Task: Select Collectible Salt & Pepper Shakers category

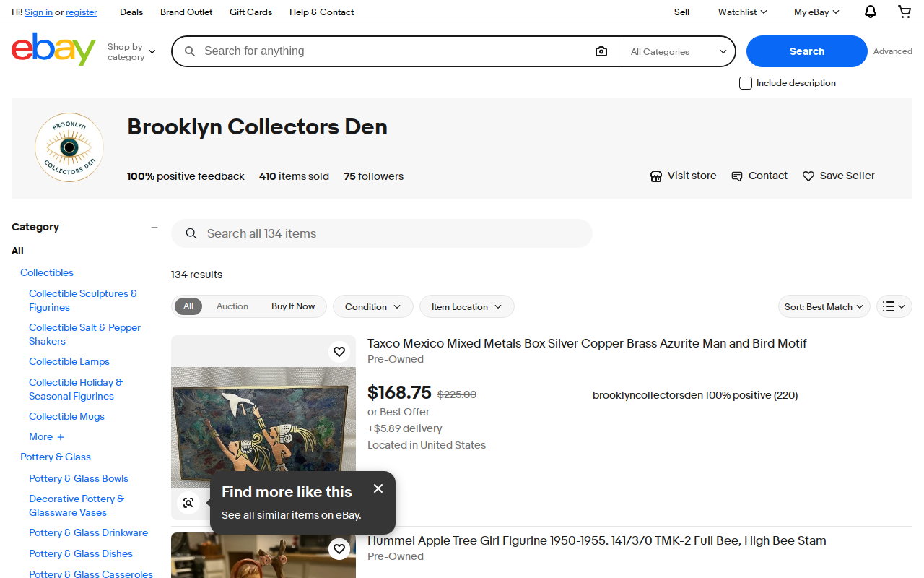Action: [84, 334]
